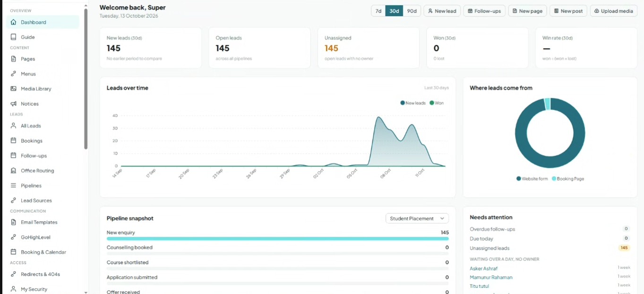Open Asker Ashraf lead link
This screenshot has width=644, height=294.
pos(483,268)
